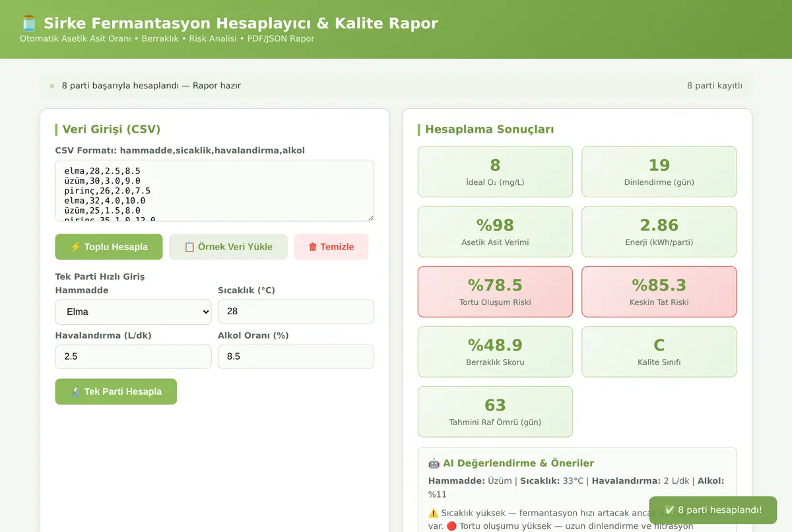The height and width of the screenshot is (532, 792).
Task: Click the jar icon in the header
Action: 28,24
